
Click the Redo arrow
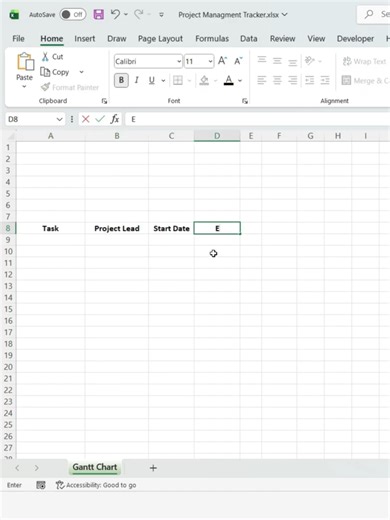click(x=138, y=14)
